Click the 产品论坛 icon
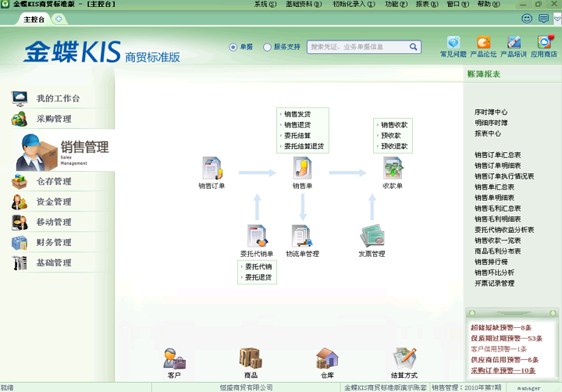Image resolution: width=562 pixels, height=392 pixels. (483, 43)
